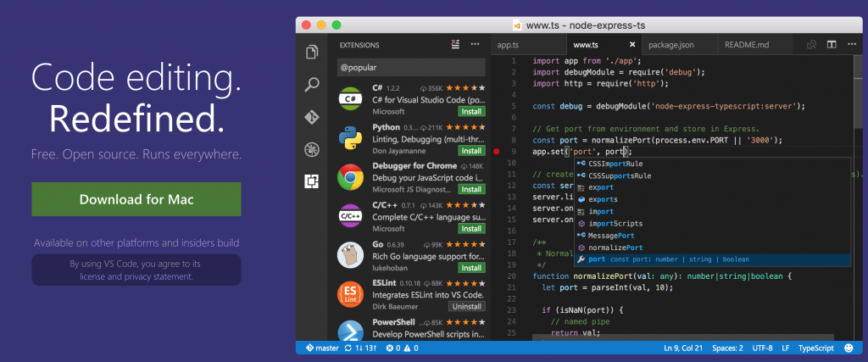The image size is (868, 362).
Task: Click the Download for Mac button
Action: tap(136, 199)
